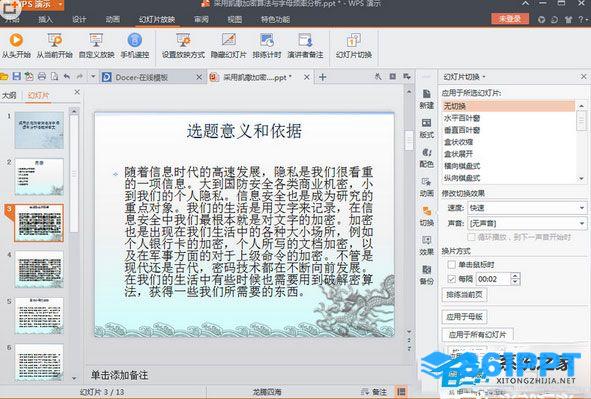Click the 应用于母版 button
The image size is (591, 399).
pos(464,317)
